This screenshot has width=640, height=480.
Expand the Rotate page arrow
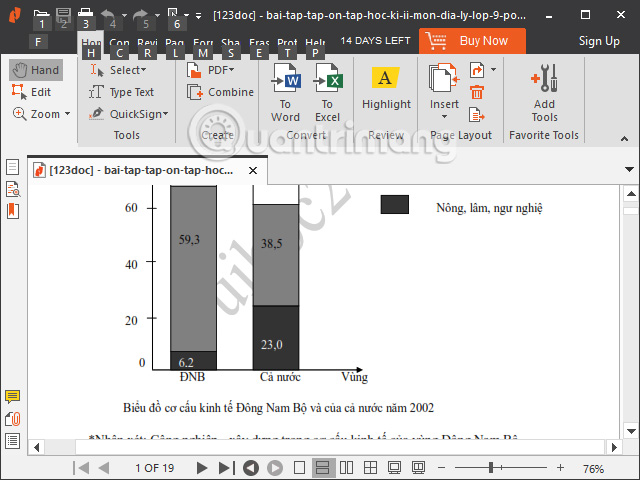tap(493, 70)
